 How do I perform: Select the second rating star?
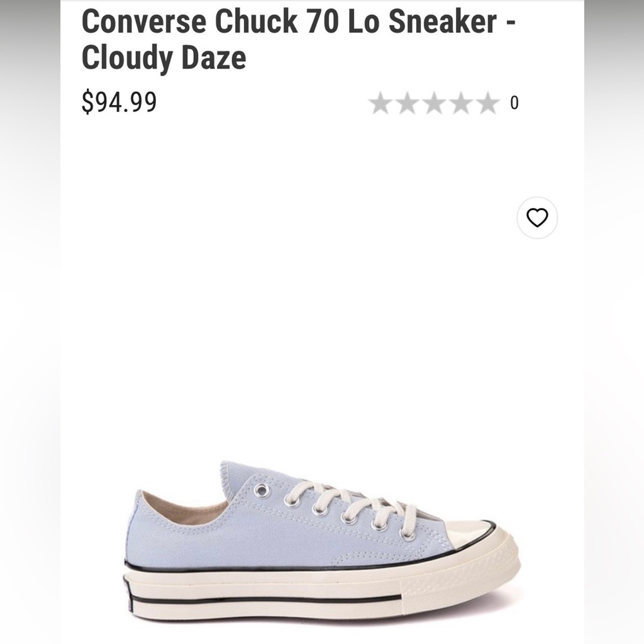click(407, 103)
